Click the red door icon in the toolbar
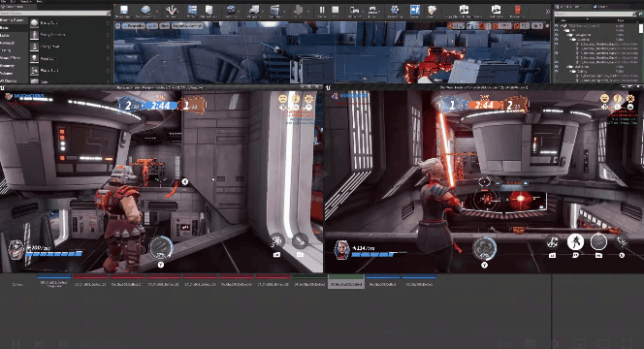This screenshot has height=349, width=644. 517,11
